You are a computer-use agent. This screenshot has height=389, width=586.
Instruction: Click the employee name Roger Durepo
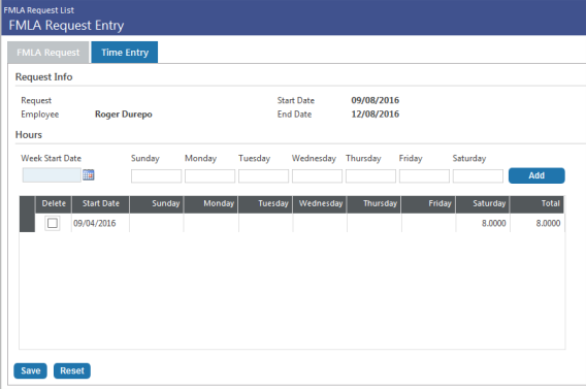pyautogui.click(x=123, y=114)
